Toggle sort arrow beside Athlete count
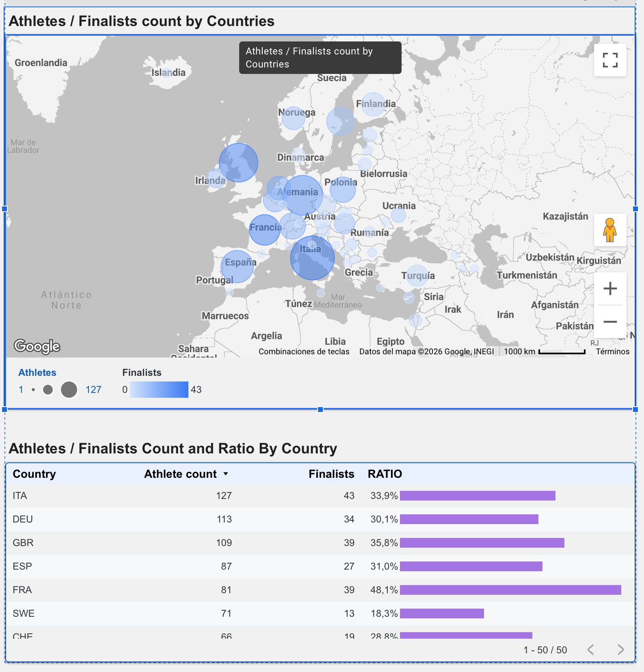 click(226, 474)
